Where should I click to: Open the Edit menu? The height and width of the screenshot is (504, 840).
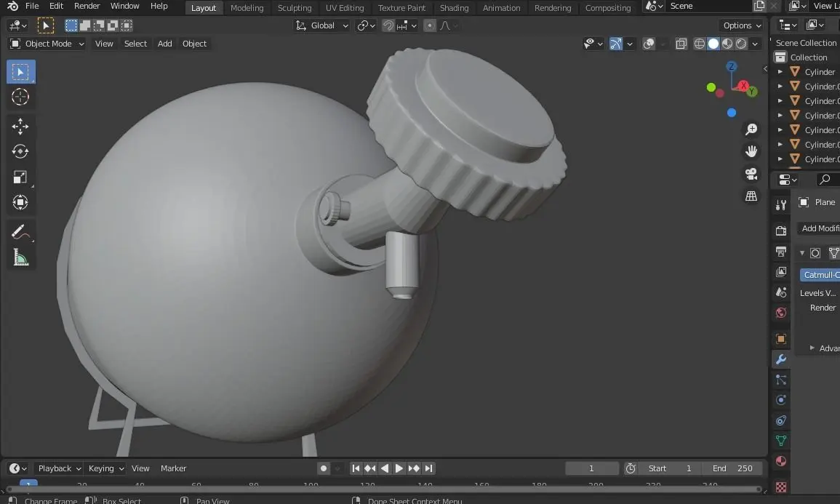56,6
